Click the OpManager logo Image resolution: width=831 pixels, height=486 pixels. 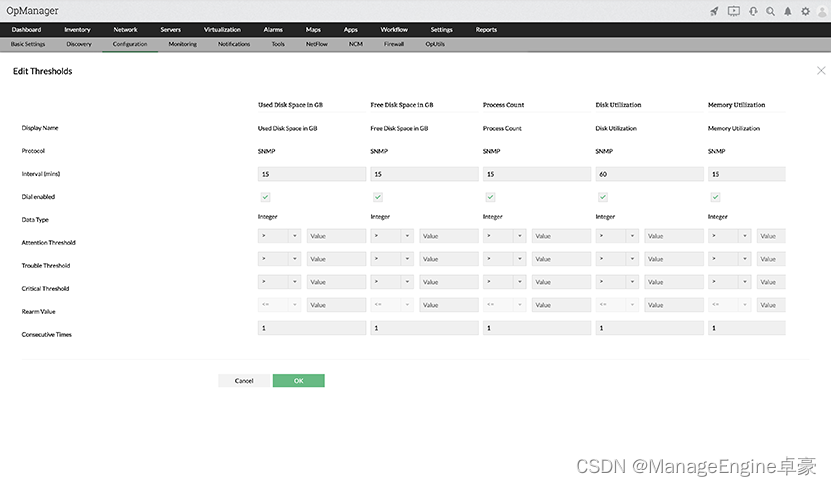[x=32, y=11]
